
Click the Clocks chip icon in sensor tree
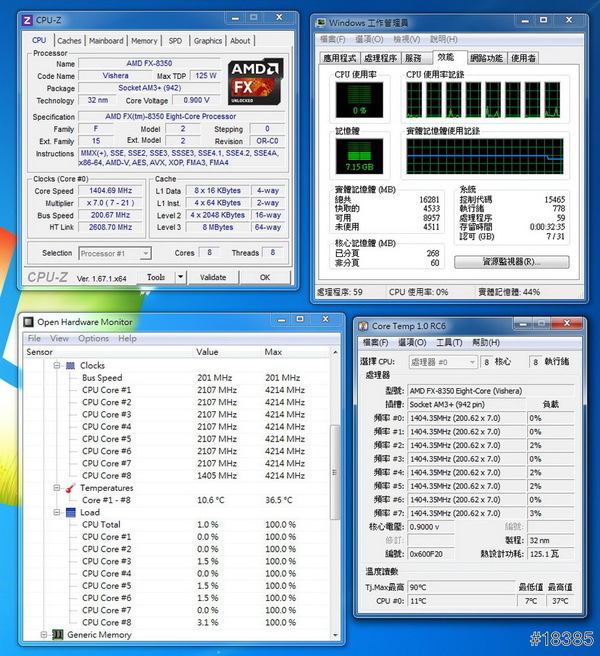click(x=70, y=366)
